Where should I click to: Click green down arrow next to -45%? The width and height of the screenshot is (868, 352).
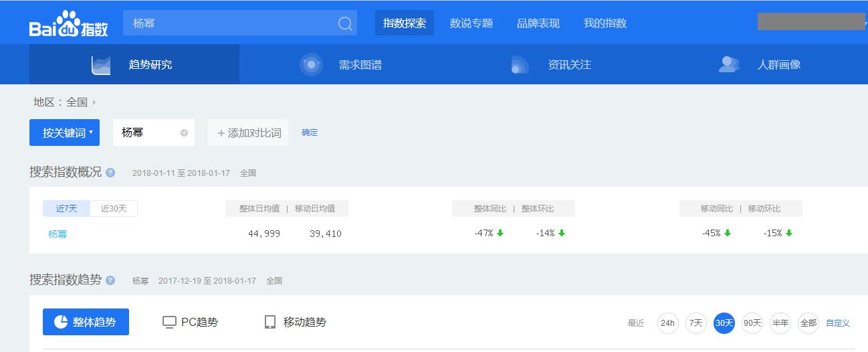coord(728,233)
